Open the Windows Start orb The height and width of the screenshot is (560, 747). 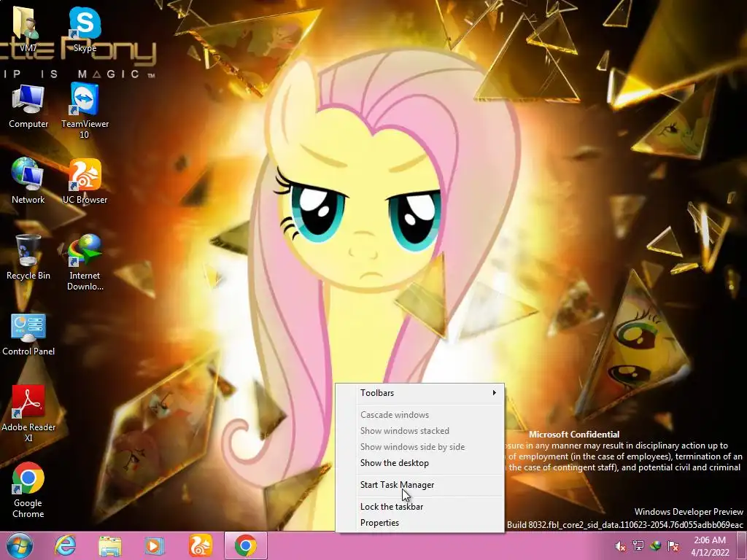pos(20,545)
